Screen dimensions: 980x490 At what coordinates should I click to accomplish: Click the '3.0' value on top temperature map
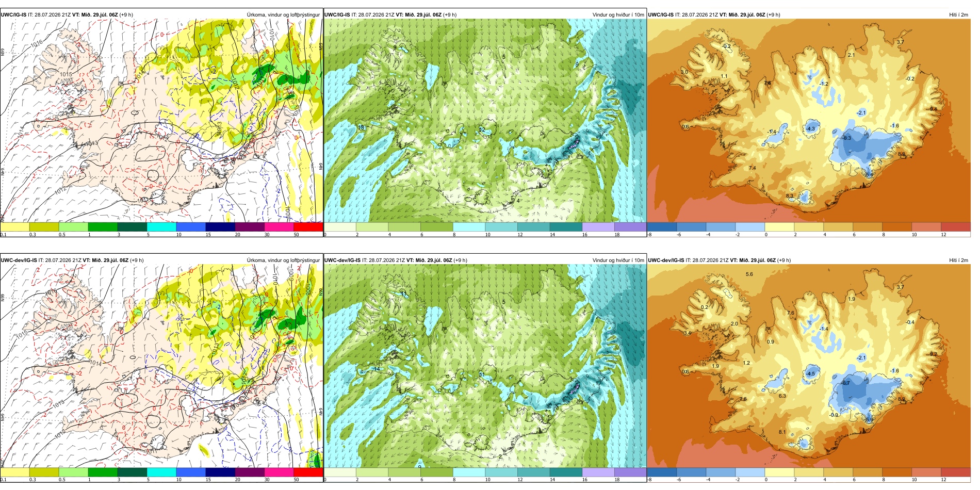[x=684, y=72]
